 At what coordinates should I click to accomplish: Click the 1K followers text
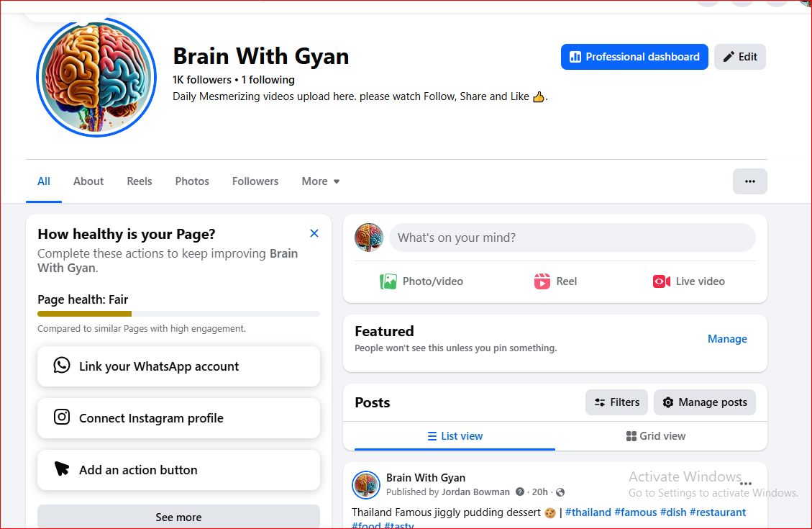point(202,80)
